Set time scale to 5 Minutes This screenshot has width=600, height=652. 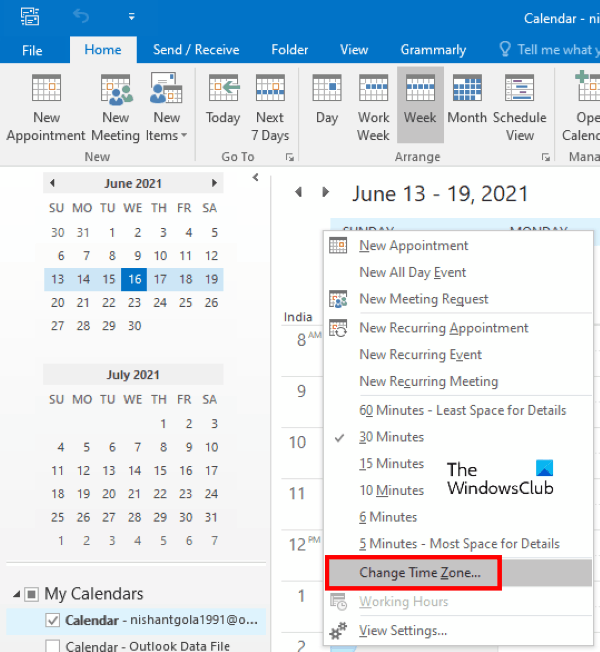click(x=458, y=543)
